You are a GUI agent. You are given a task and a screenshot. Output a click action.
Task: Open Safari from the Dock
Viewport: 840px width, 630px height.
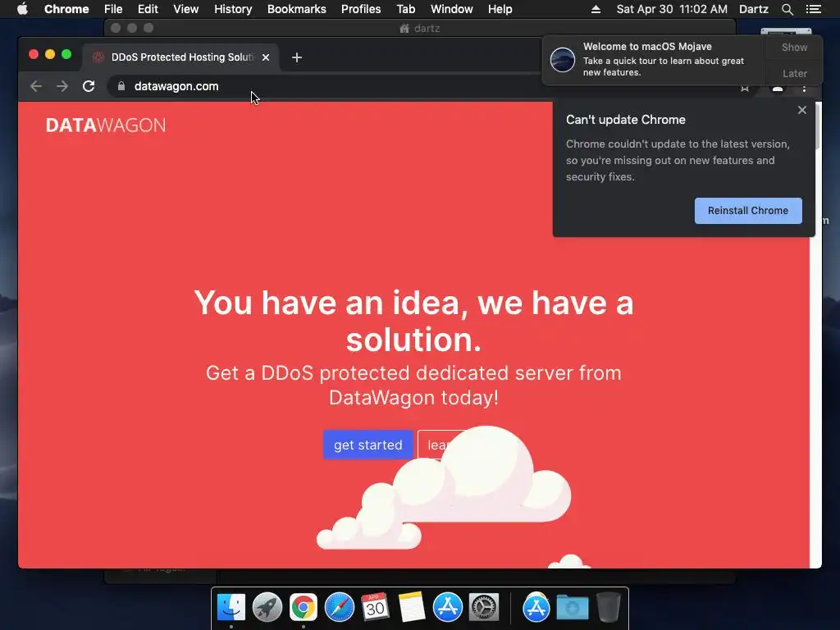pyautogui.click(x=340, y=607)
